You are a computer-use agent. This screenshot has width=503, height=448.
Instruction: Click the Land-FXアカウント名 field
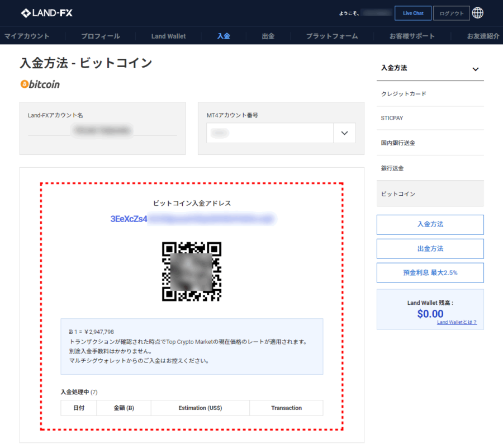coord(102,130)
